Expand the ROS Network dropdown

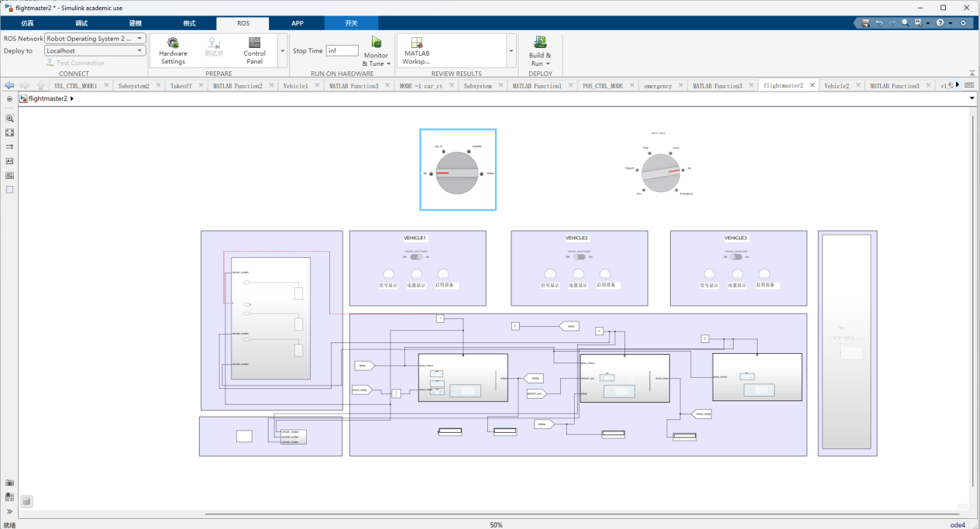point(95,38)
